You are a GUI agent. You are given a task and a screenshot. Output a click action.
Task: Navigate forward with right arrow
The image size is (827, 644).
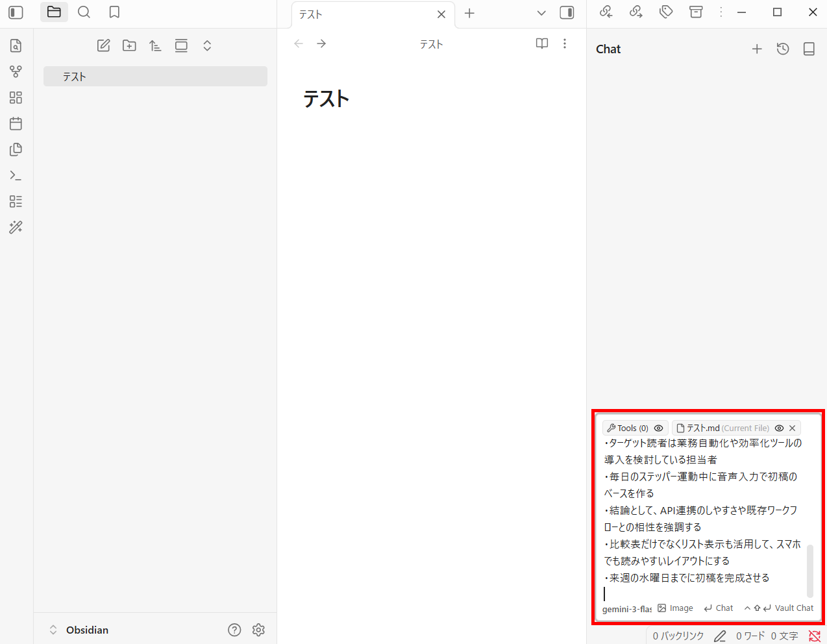pyautogui.click(x=321, y=43)
